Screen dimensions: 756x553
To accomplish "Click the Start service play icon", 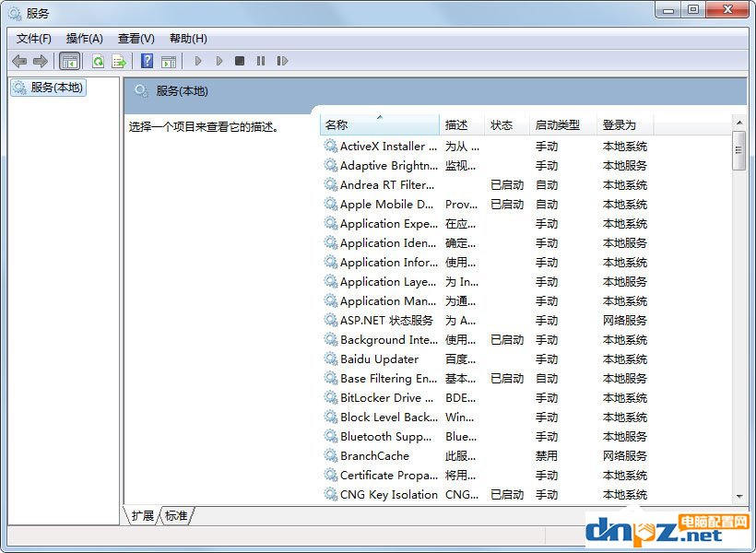I will 197,61.
